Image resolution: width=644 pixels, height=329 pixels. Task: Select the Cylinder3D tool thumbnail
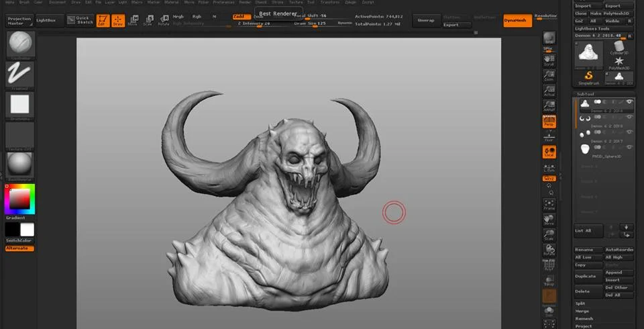619,48
